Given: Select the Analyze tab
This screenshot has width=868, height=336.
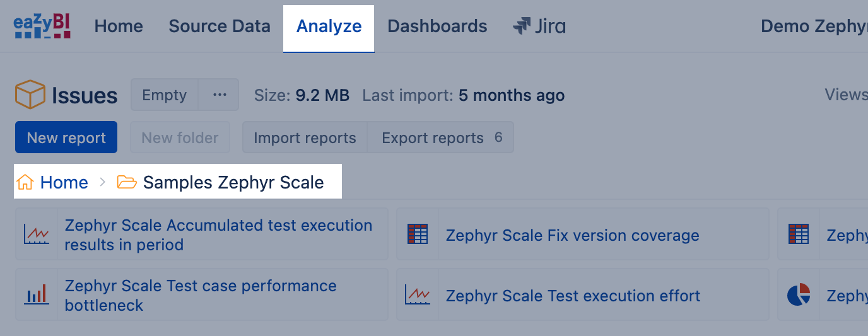Looking at the screenshot, I should (x=329, y=26).
